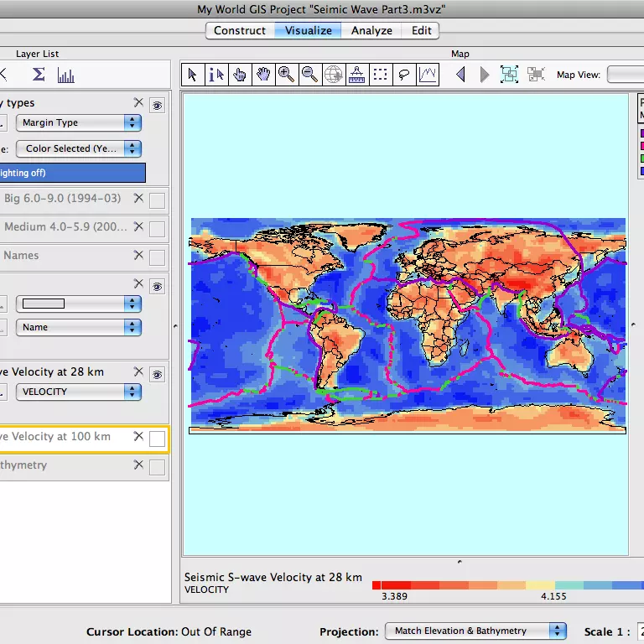Open the VELOCITY field dropdown
Screen dimensions: 644x644
[78, 392]
